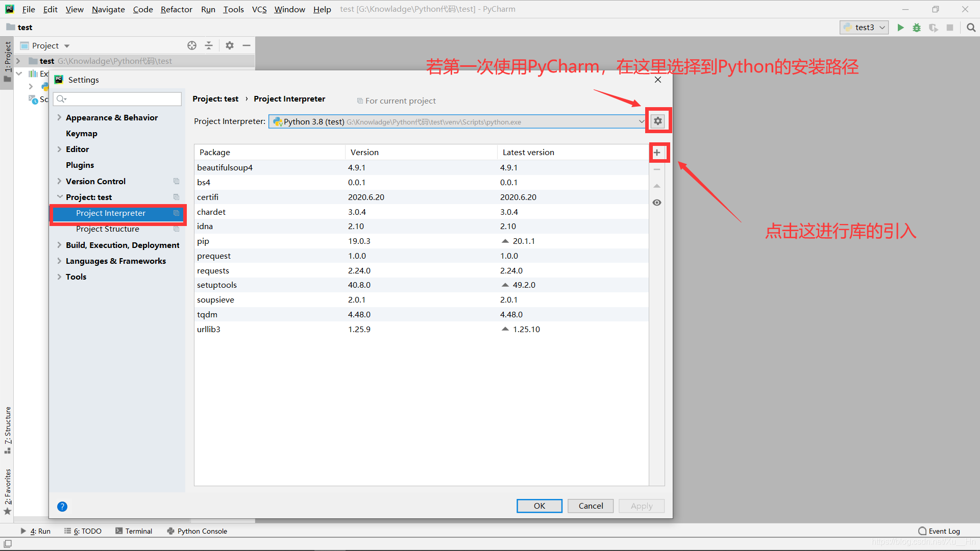Expand the test project root folder

coord(18,61)
